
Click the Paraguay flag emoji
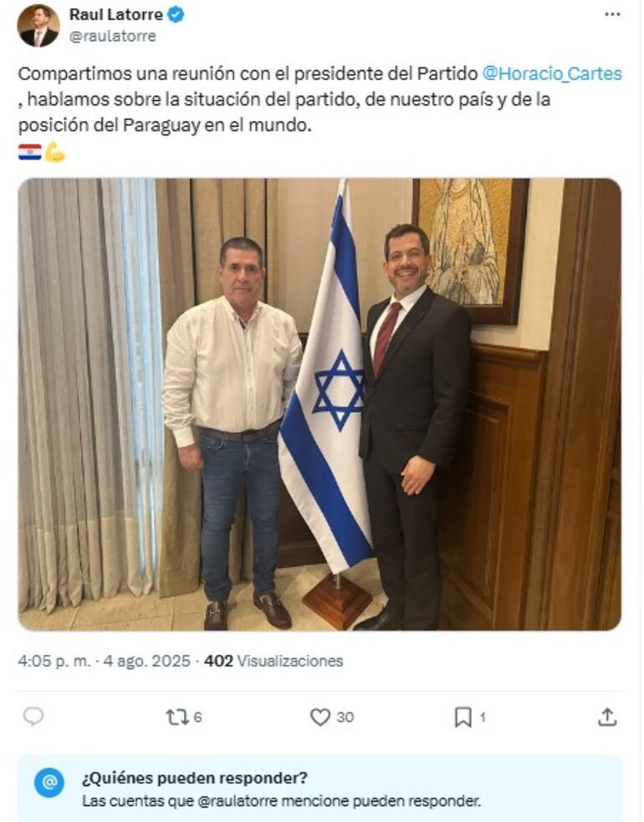[30, 152]
